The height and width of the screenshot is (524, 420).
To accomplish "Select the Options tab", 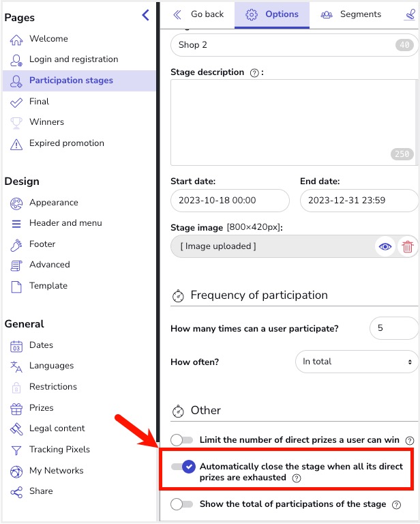I will point(272,14).
